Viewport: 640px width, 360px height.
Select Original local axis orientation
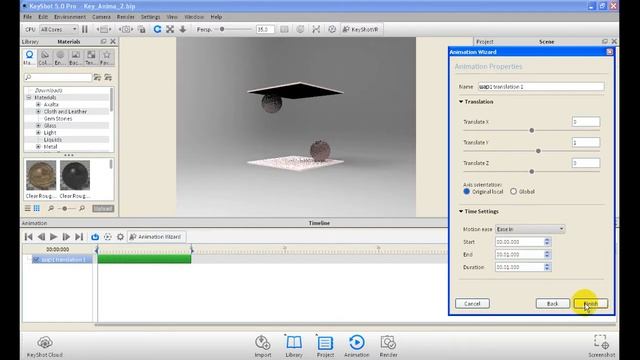(x=467, y=191)
